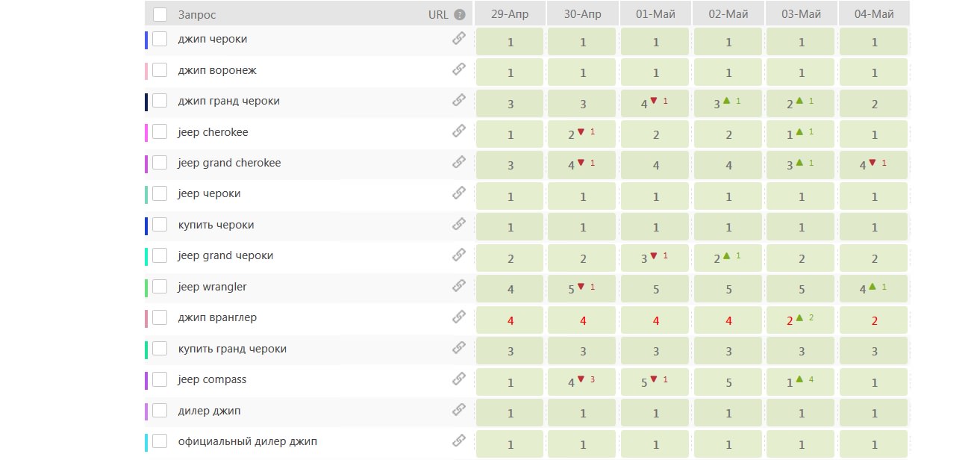This screenshot has height=460, width=980.
Task: Click jeep compass position cell for 30-Апр
Action: point(583,382)
